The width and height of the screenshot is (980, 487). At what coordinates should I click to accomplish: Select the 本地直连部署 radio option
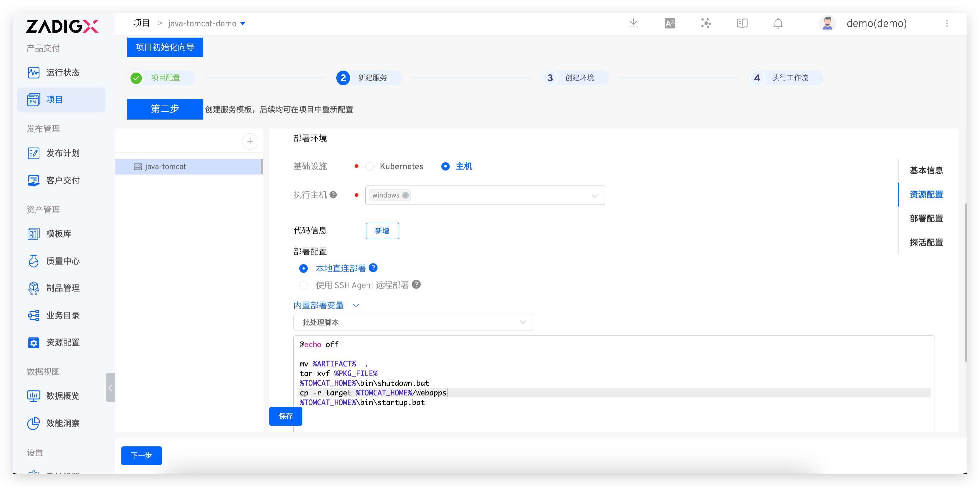[x=303, y=269]
